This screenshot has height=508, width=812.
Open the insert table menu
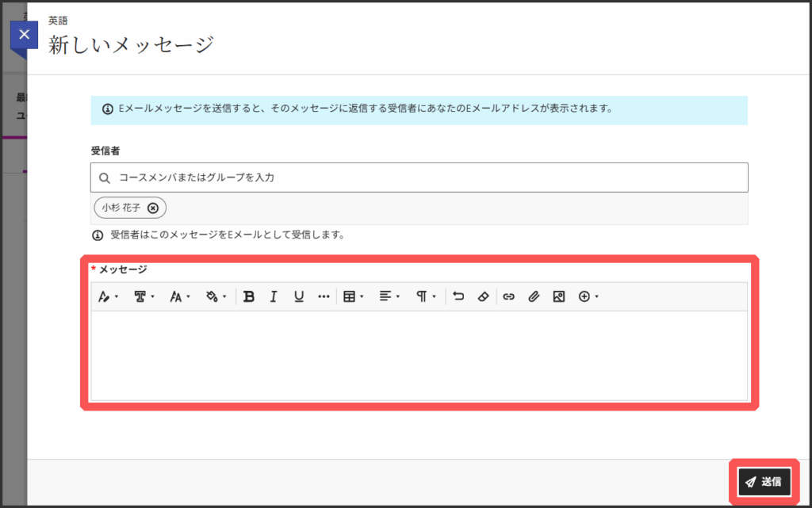[x=353, y=296]
